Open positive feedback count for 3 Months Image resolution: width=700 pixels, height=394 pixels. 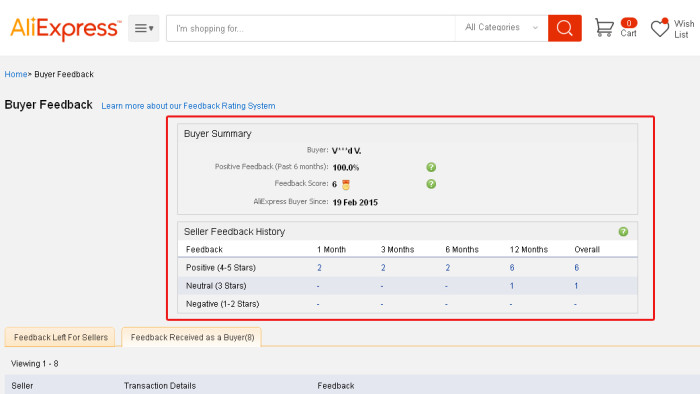pyautogui.click(x=383, y=268)
